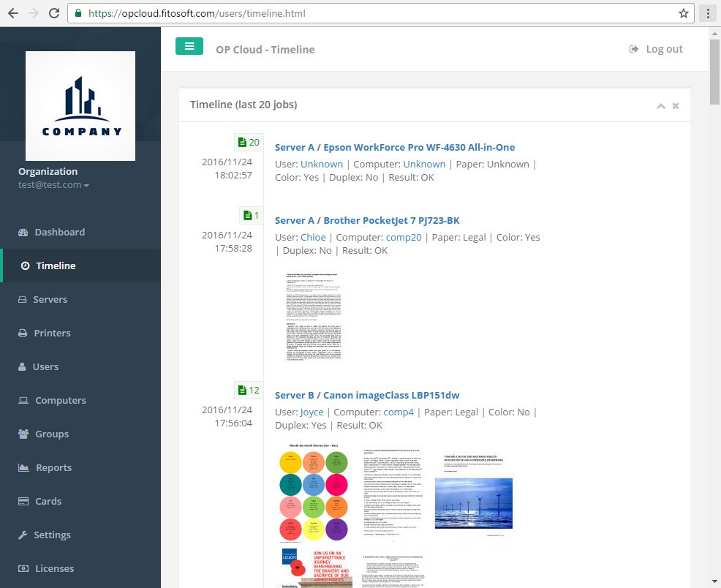Click the Dashboard gauge icon
721x588 pixels.
point(23,232)
